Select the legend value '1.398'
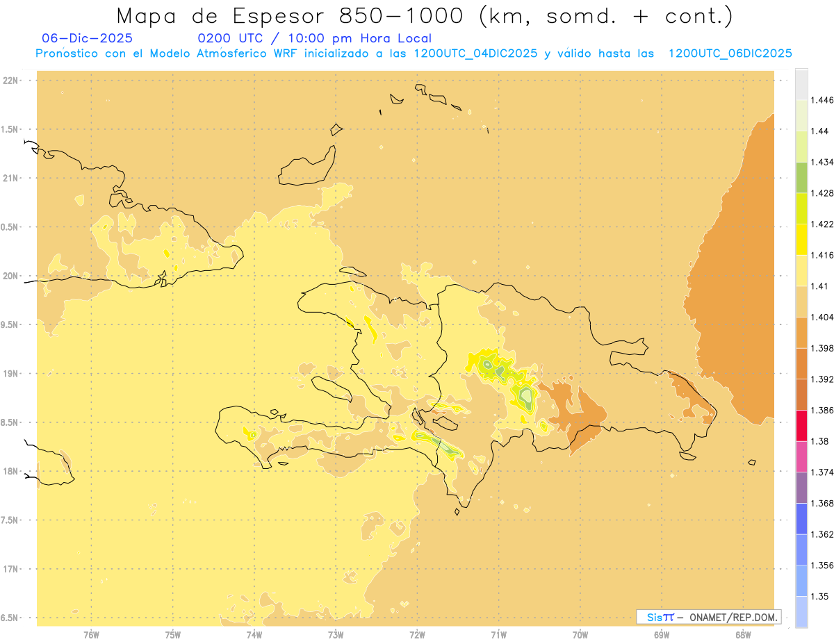834x644 pixels. (822, 348)
